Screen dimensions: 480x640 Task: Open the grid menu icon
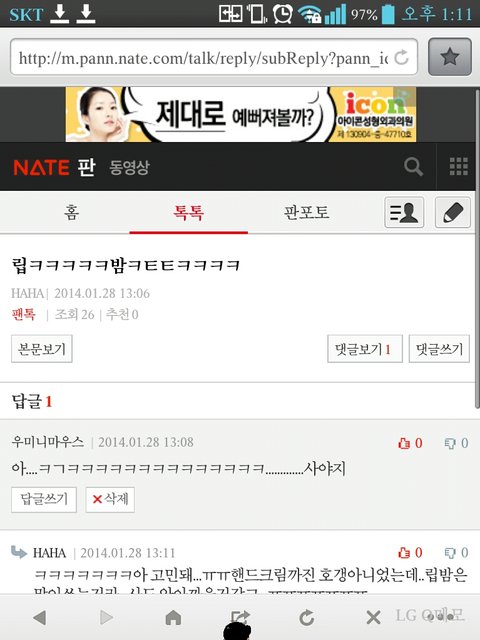pyautogui.click(x=459, y=167)
